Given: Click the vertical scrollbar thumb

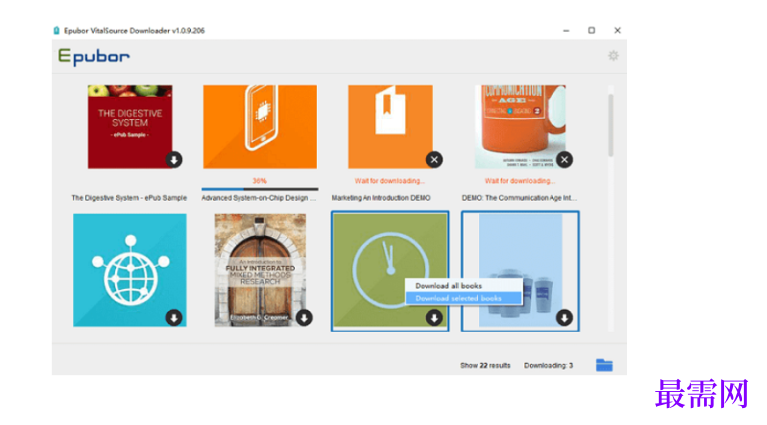Looking at the screenshot, I should 610,125.
